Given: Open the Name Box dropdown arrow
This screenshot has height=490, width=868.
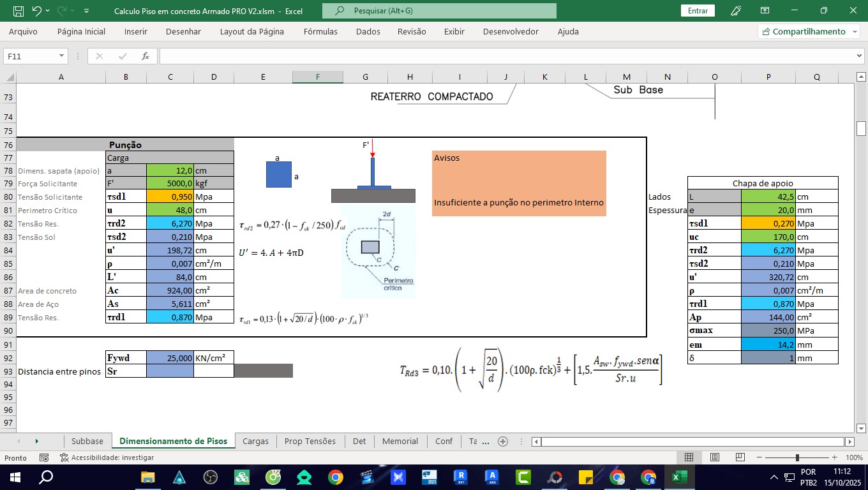Looking at the screenshot, I should tap(61, 56).
